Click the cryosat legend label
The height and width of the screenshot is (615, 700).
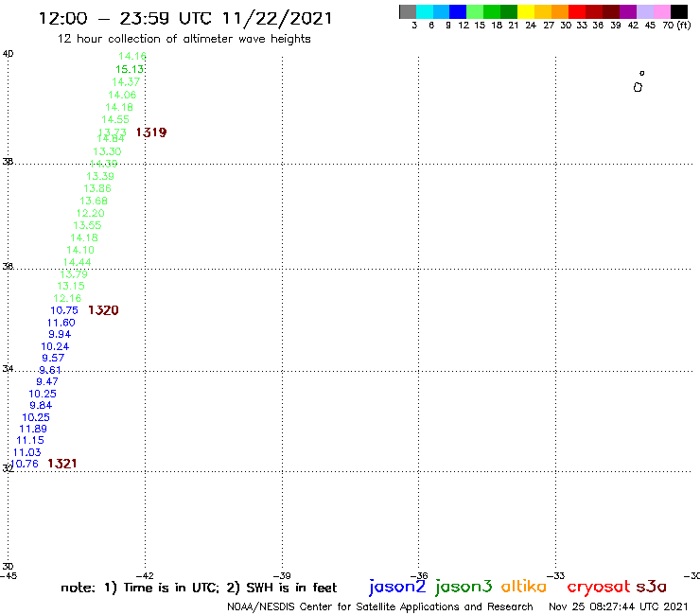click(599, 587)
